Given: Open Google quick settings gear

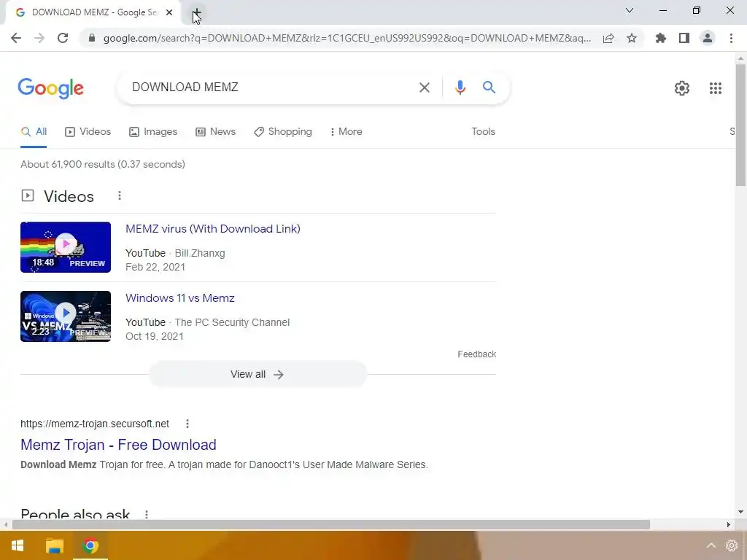Looking at the screenshot, I should (682, 88).
